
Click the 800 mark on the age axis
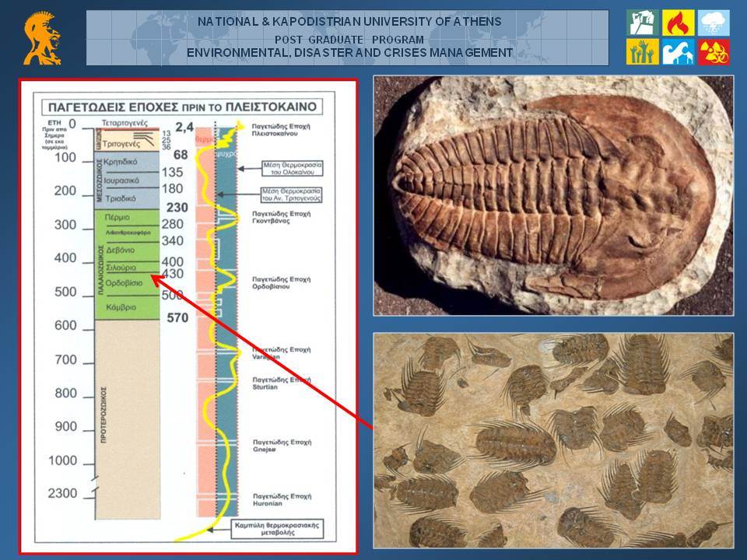tap(65, 393)
